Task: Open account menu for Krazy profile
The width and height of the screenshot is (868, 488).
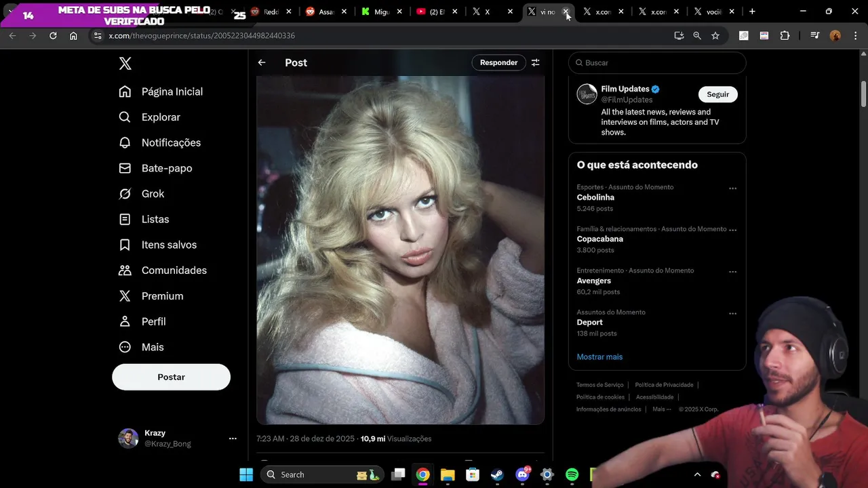Action: click(x=233, y=439)
